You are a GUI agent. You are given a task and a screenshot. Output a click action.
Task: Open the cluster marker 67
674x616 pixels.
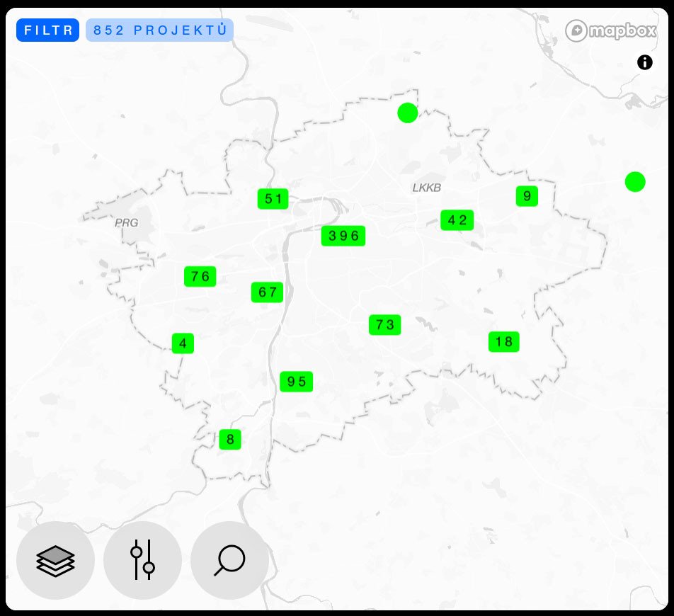(x=267, y=292)
